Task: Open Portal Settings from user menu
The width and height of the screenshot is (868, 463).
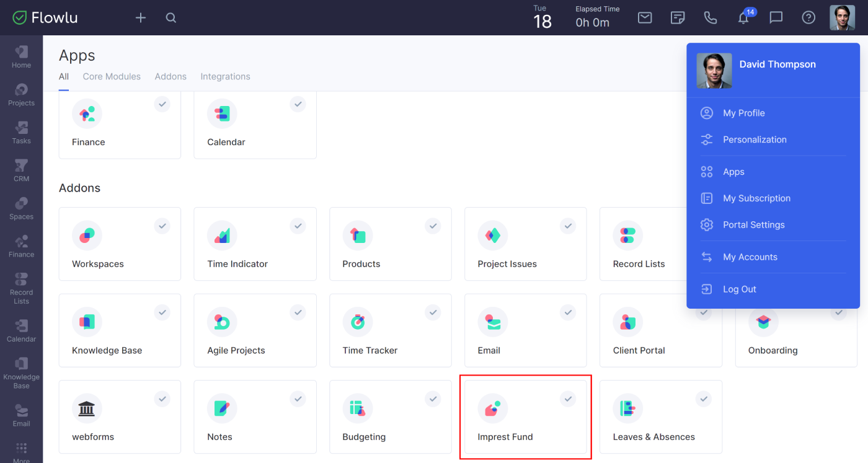Action: click(753, 225)
